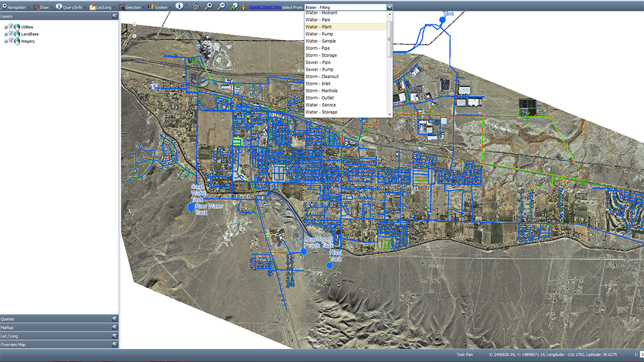Click the Raw Water Tank blue marker
Screen dimensions: 644x362
coord(191,208)
